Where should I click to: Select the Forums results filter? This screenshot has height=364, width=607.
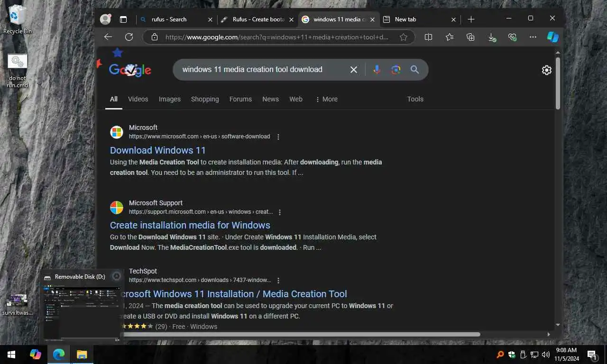point(240,99)
